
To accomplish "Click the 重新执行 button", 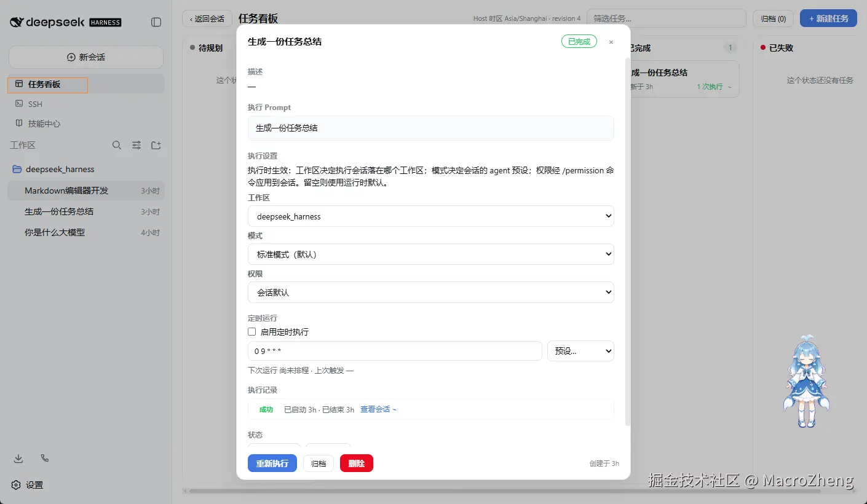I will tap(272, 463).
